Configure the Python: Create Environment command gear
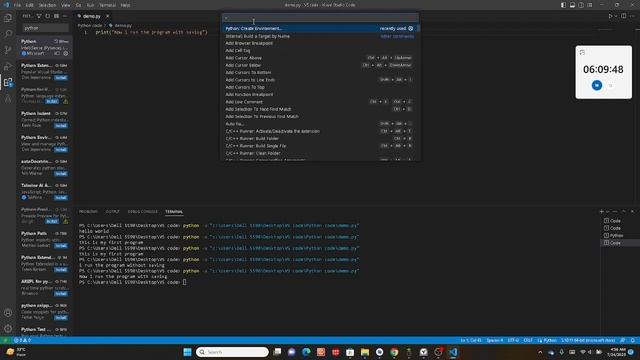640x360 pixels. (x=411, y=29)
